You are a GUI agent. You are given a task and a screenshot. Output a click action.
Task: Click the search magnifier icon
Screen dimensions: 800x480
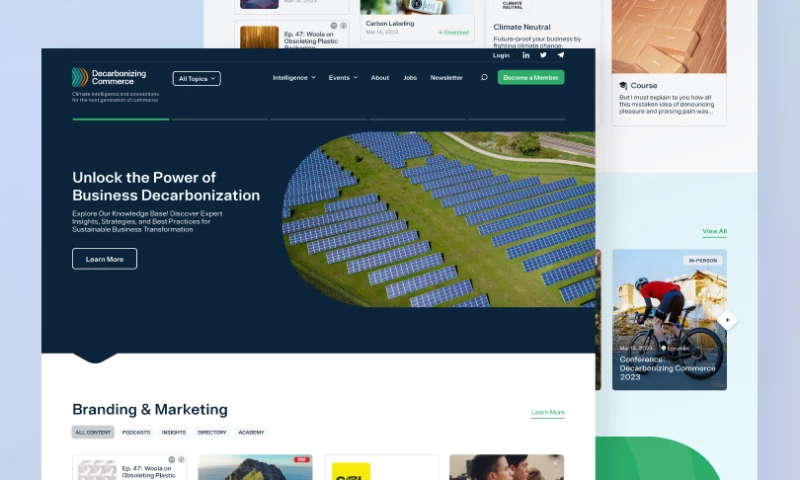click(484, 78)
